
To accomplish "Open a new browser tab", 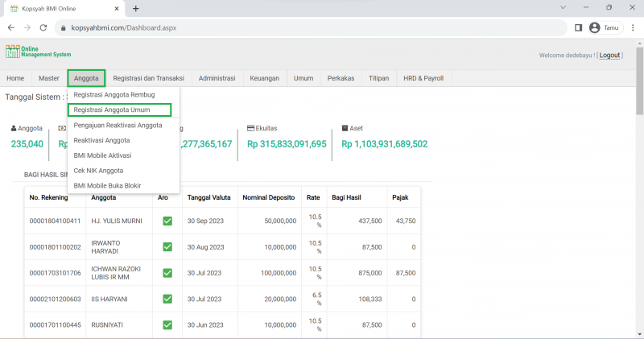I will 135,8.
